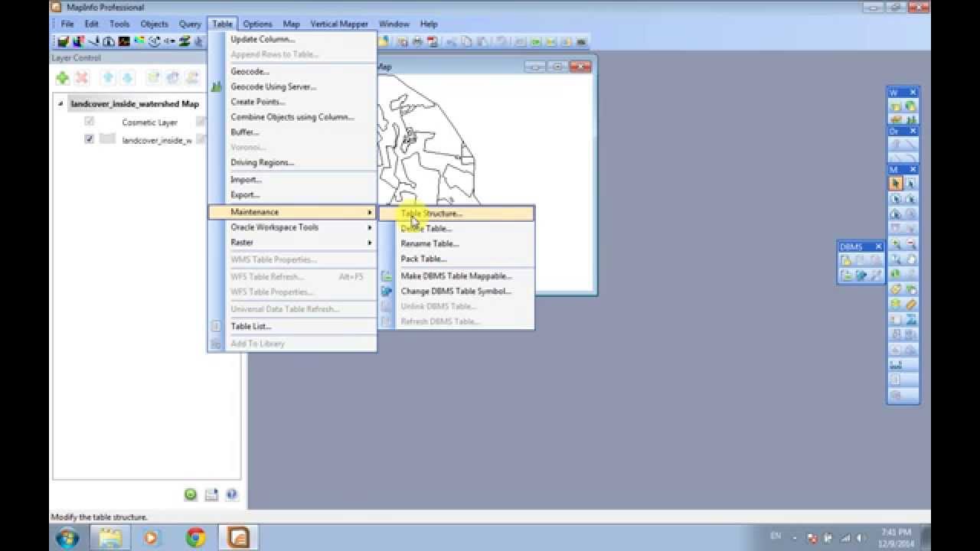The image size is (980, 551).
Task: Select the Info tool
Action: [x=896, y=274]
